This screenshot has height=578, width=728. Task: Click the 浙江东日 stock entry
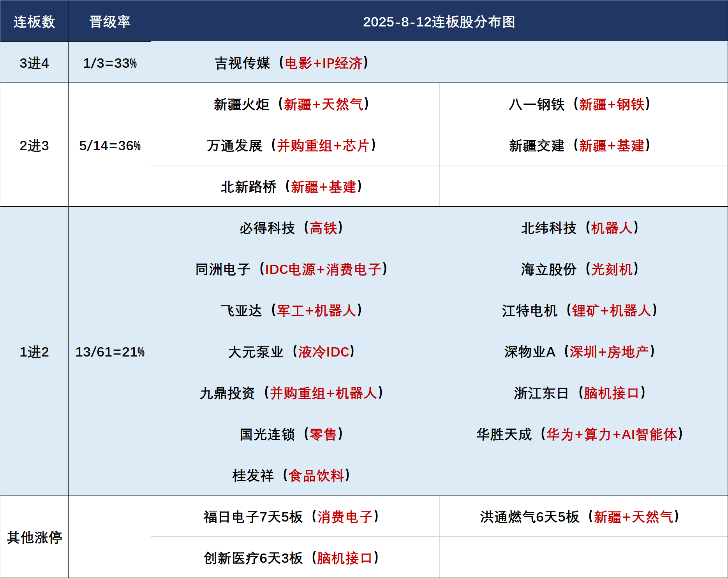[x=580, y=393]
